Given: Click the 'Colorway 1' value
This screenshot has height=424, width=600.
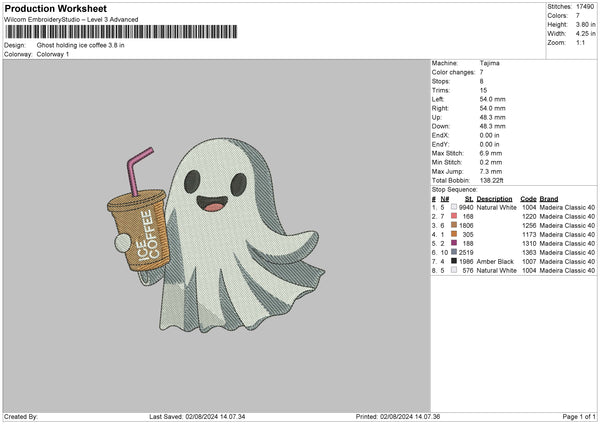Looking at the screenshot, I should tap(53, 54).
